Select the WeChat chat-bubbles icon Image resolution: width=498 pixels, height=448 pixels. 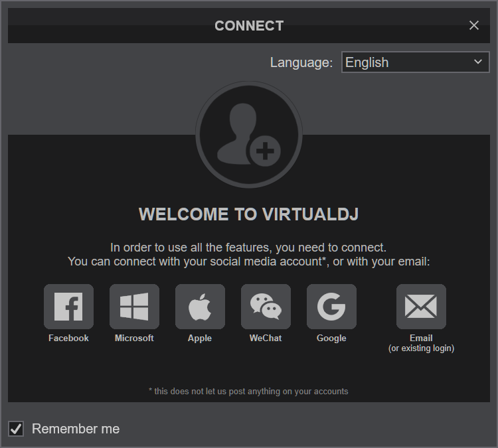coord(266,307)
